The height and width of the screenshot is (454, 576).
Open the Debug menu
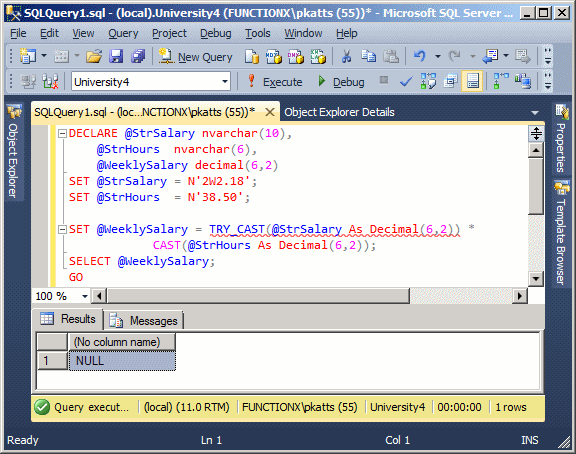click(216, 33)
